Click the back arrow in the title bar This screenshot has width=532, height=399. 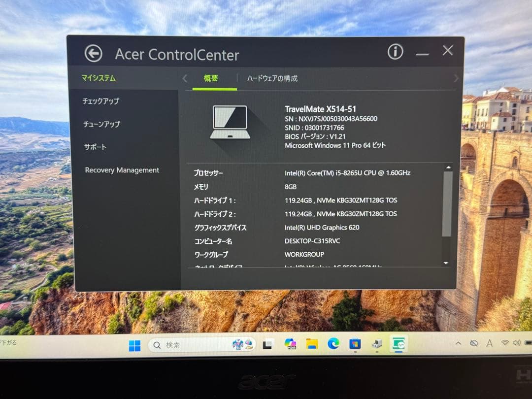click(x=94, y=52)
